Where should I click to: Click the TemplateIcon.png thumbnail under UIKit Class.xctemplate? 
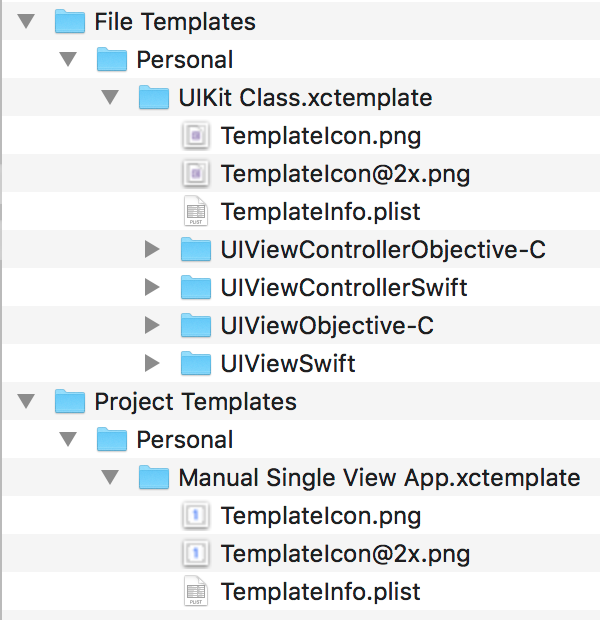[x=195, y=135]
